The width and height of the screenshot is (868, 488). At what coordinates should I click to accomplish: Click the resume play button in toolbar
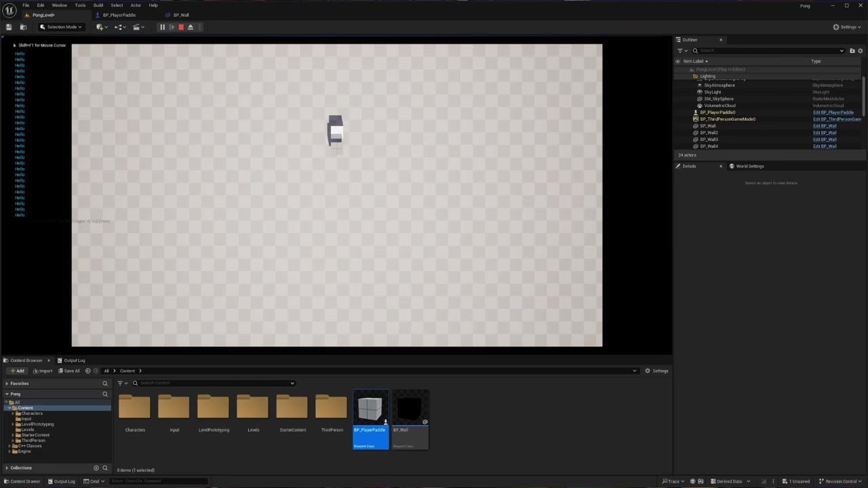coord(172,27)
